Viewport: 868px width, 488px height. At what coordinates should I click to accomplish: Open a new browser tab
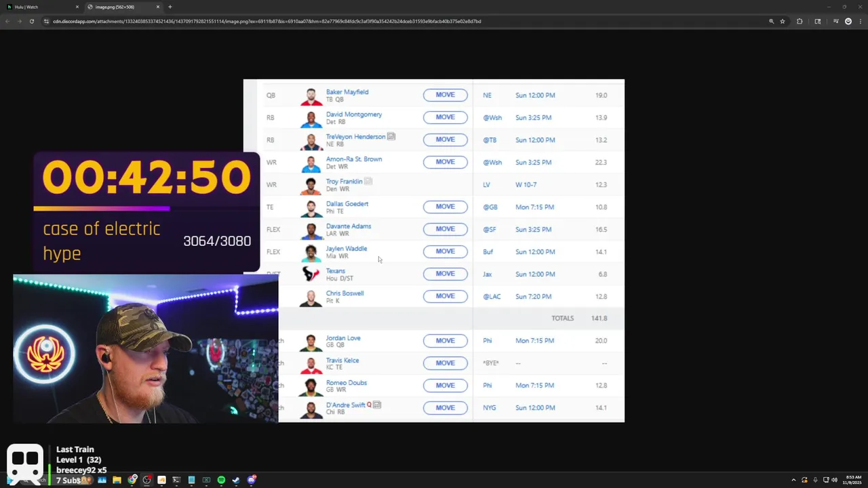pyautogui.click(x=170, y=7)
